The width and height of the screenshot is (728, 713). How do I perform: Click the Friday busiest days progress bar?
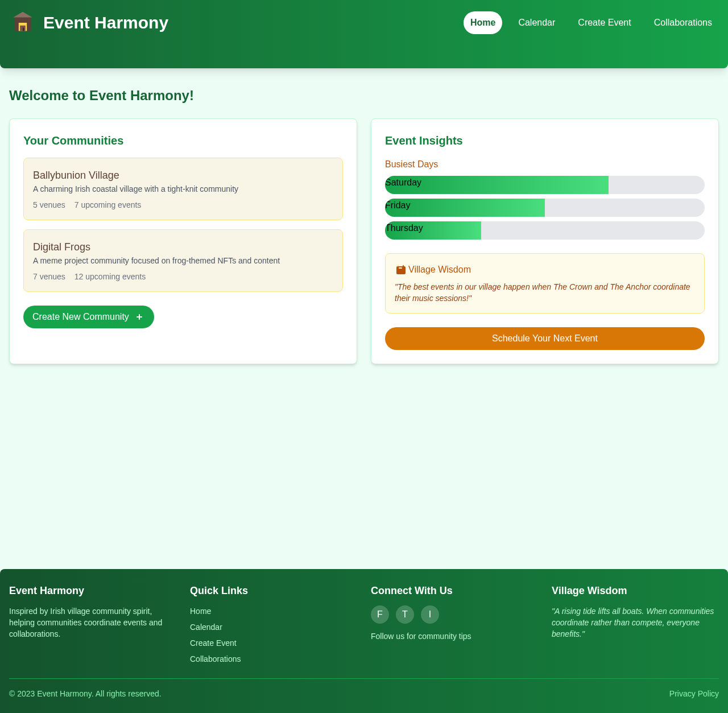(544, 208)
